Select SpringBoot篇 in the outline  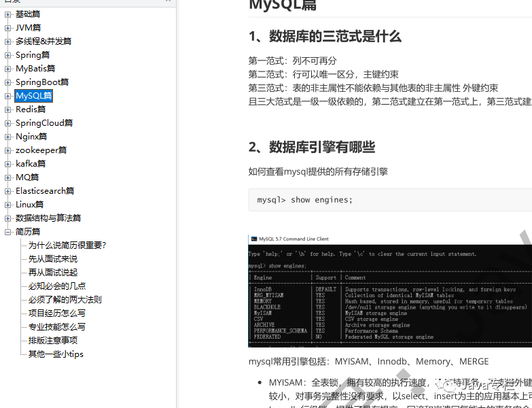(x=42, y=82)
